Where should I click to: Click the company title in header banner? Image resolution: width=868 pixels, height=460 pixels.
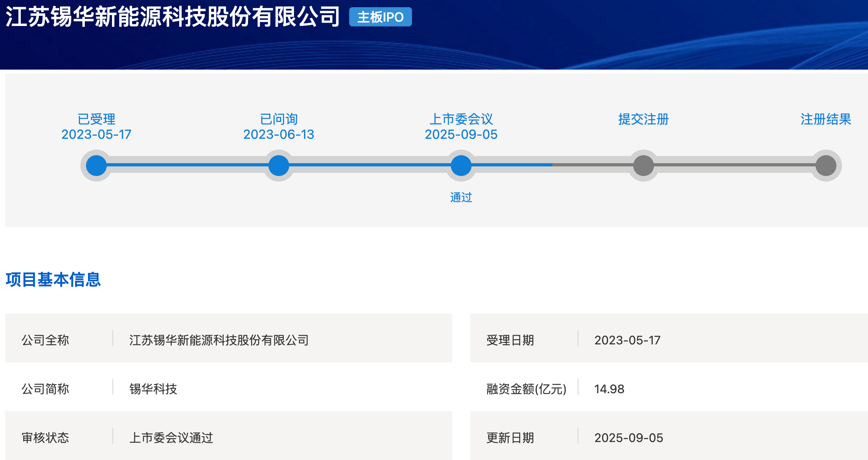(173, 17)
